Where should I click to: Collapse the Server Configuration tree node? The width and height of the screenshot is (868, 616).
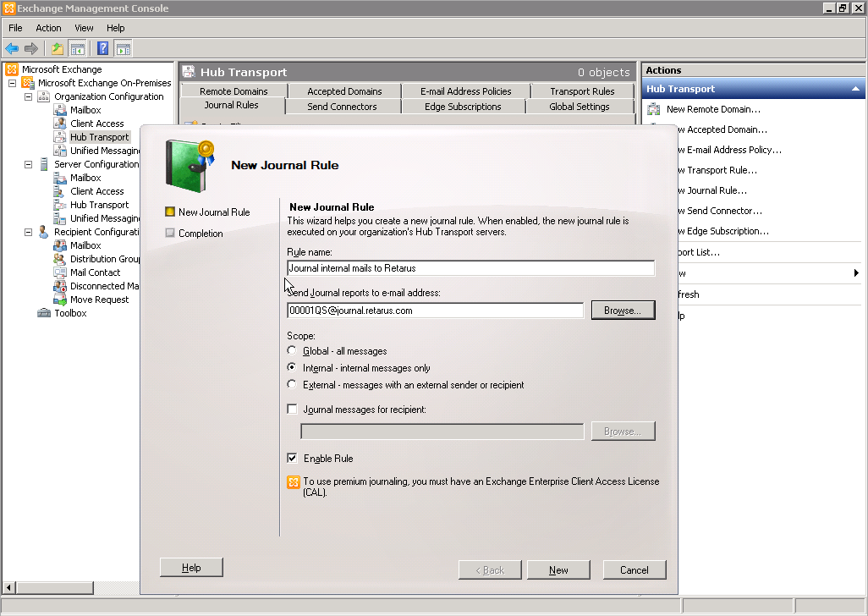(28, 164)
